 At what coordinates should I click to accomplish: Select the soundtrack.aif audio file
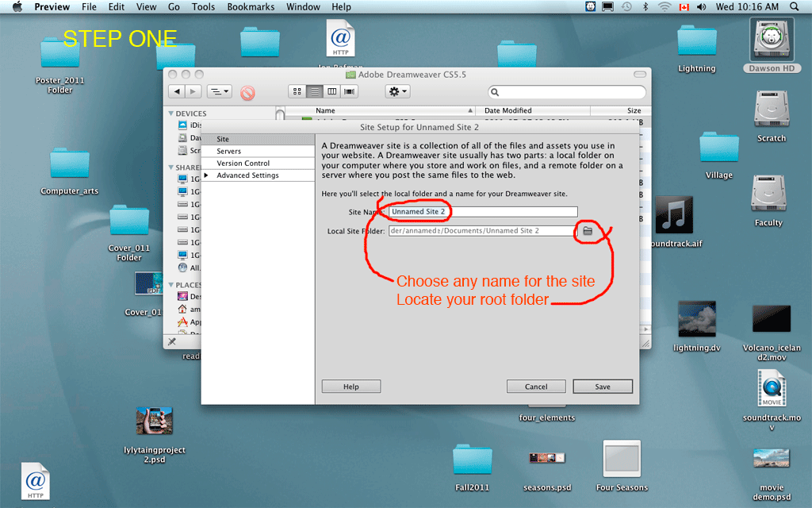(674, 214)
